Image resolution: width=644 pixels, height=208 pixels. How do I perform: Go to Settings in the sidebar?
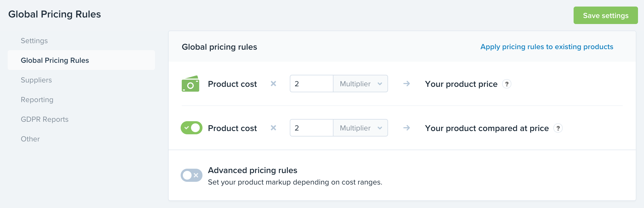pos(34,41)
